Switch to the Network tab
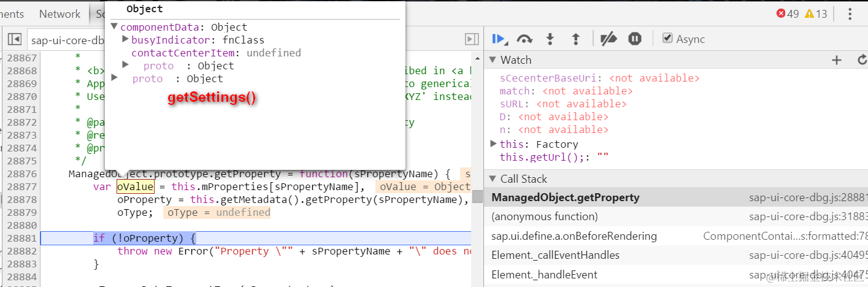This screenshot has width=868, height=287. (60, 13)
